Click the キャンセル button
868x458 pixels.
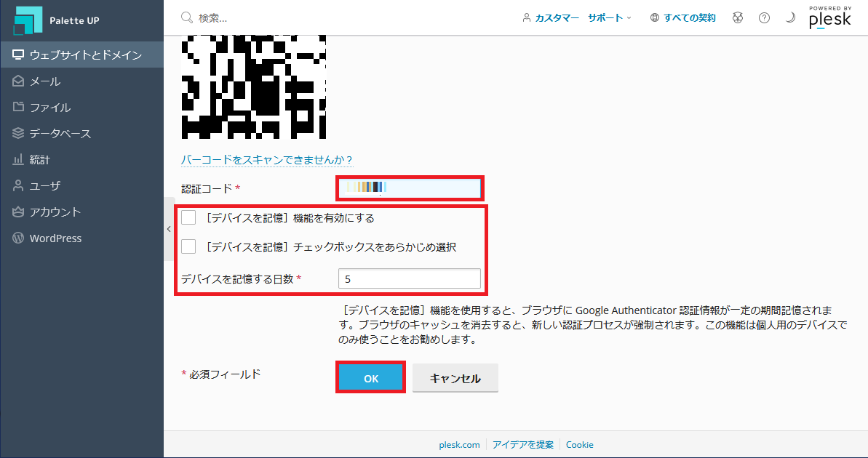[x=455, y=378]
